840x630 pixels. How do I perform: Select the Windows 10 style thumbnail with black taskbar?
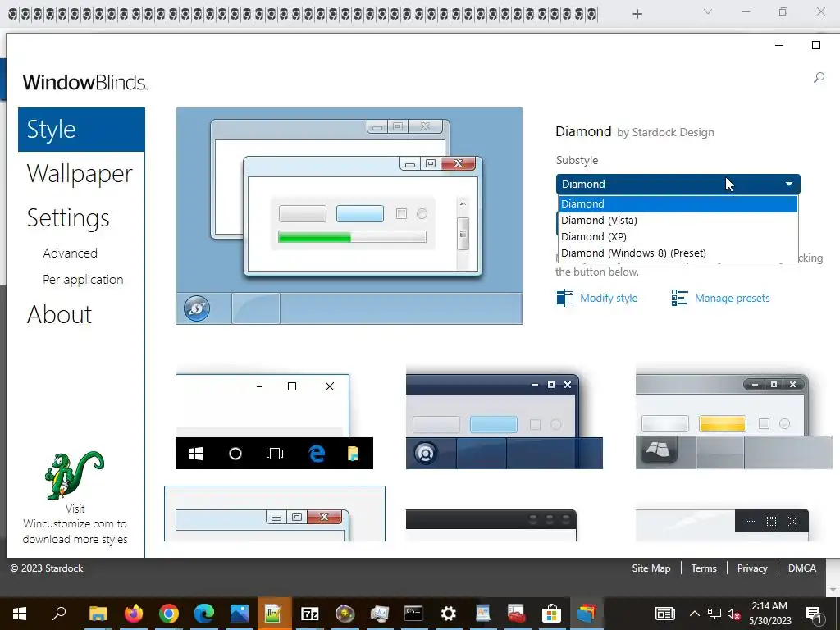tap(274, 421)
